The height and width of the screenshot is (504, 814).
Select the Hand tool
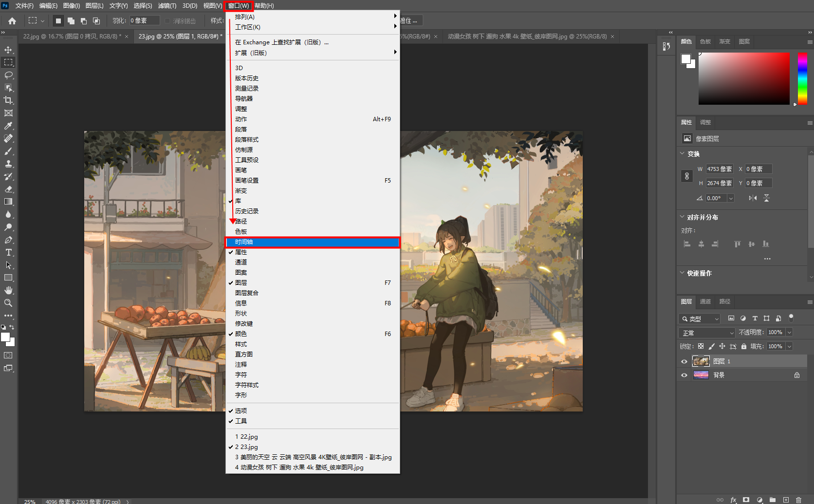(8, 290)
